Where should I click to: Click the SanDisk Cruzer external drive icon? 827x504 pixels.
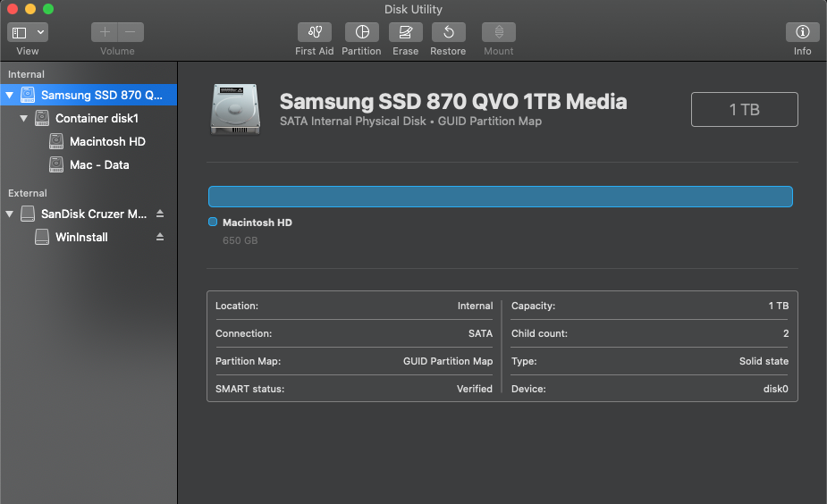tap(28, 214)
